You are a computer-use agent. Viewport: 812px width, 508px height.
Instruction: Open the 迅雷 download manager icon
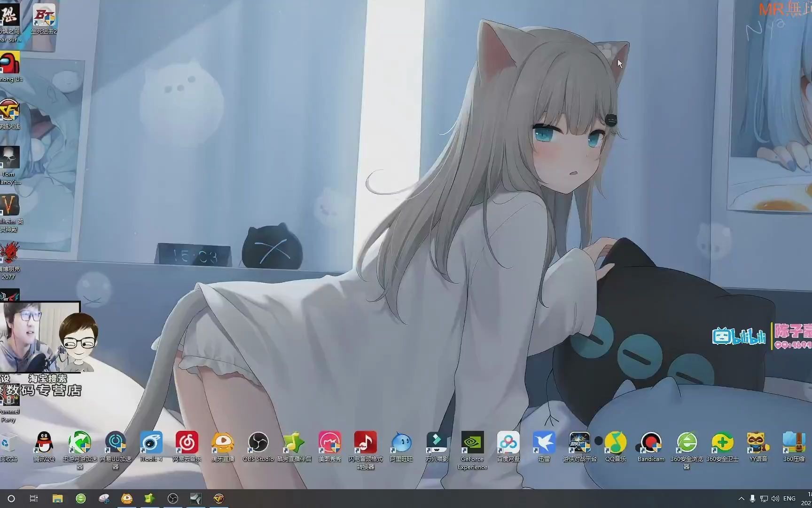tap(544, 446)
